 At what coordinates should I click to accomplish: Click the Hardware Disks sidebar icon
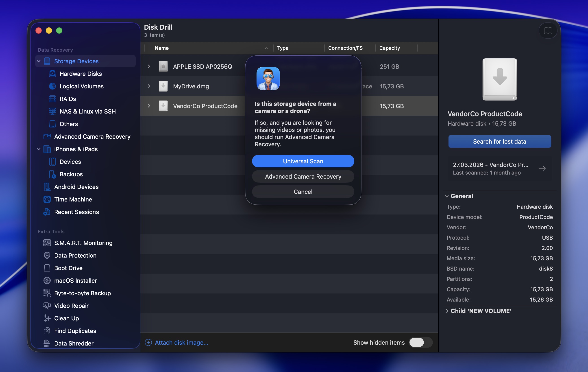point(52,74)
